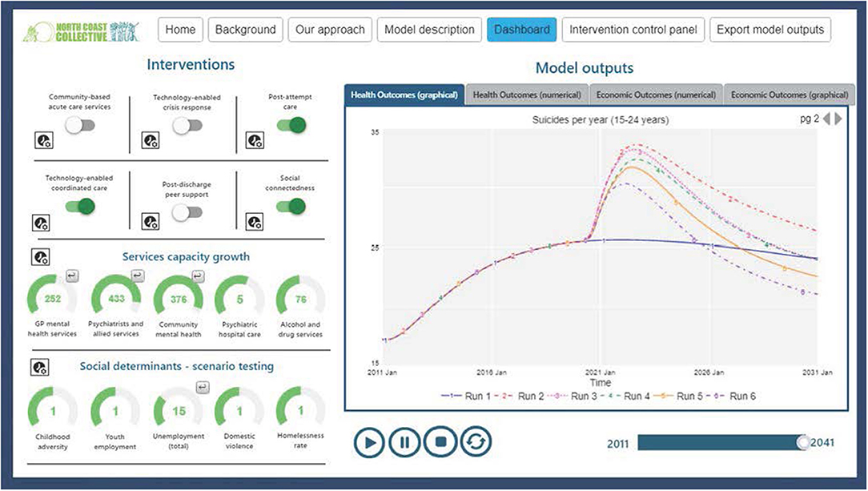The width and height of the screenshot is (868, 491).
Task: Click the 'Social determinants - scenario testing' heading
Action: pos(177,366)
